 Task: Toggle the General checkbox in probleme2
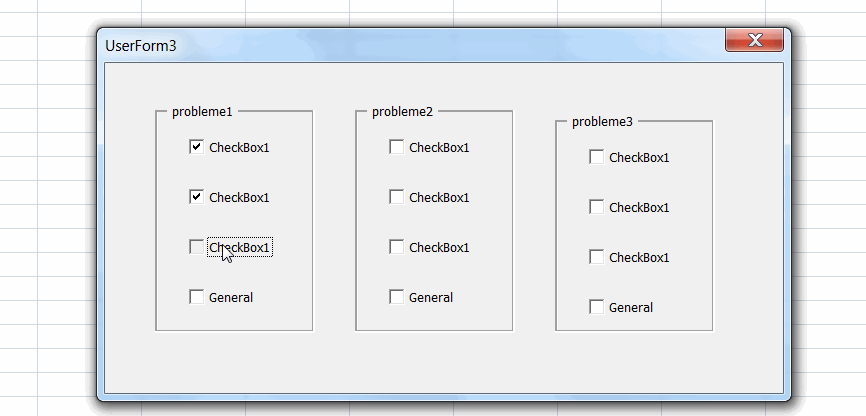click(x=396, y=297)
